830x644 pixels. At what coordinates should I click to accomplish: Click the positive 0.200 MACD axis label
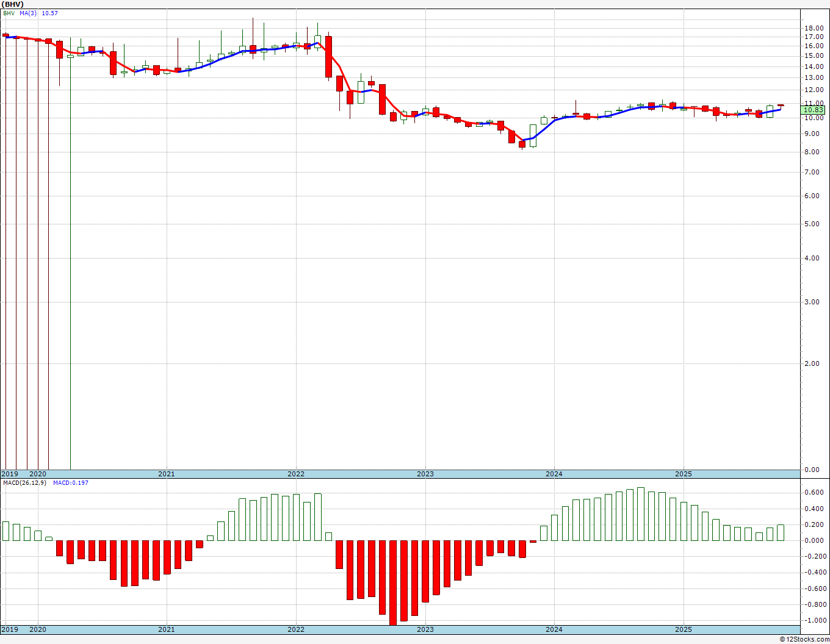(813, 524)
